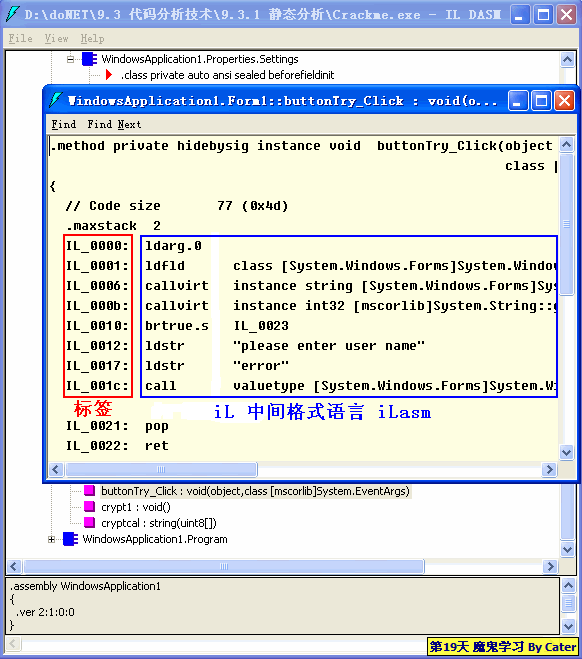The image size is (582, 659).
Task: Close the buttonTry_Click disassembly window
Action: (x=564, y=101)
